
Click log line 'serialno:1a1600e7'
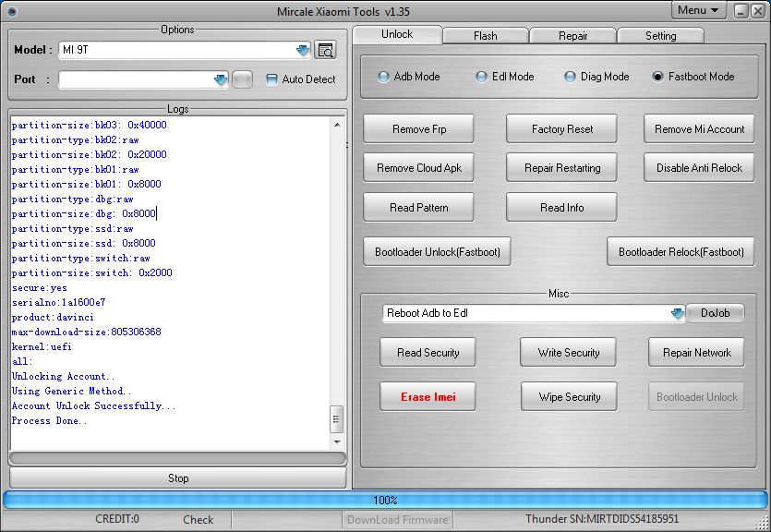58,302
